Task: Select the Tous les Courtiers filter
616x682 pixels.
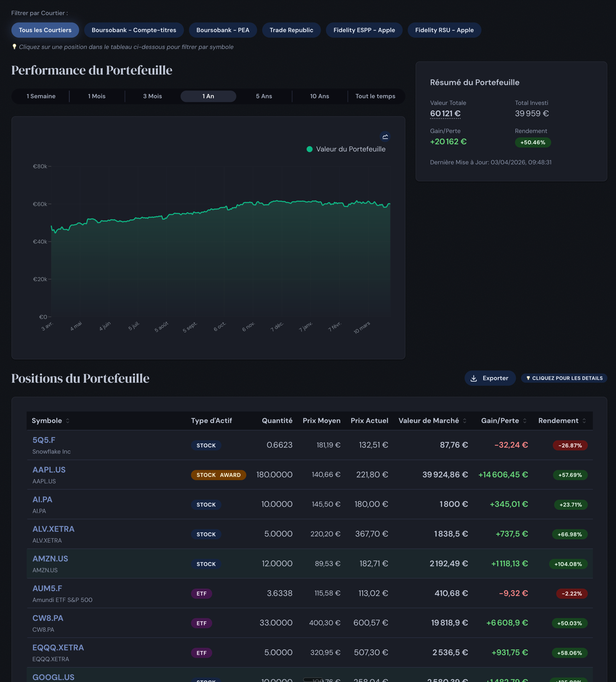Action: coord(45,30)
